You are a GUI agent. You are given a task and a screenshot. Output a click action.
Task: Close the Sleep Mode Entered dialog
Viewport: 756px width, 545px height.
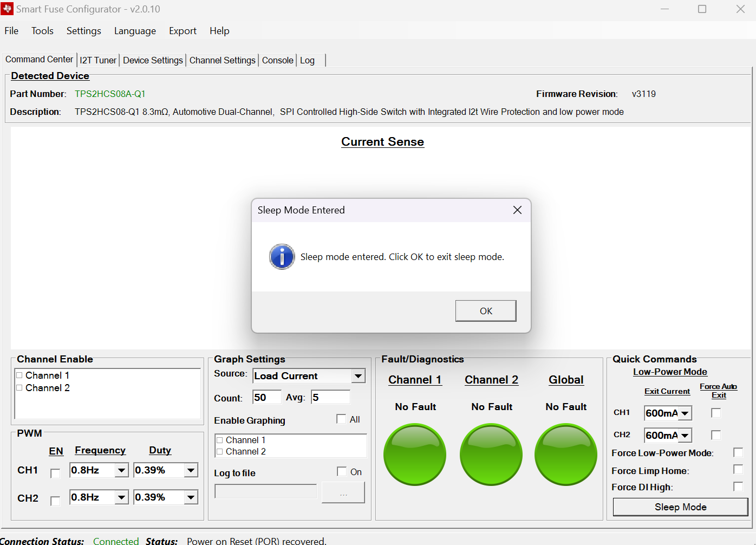[517, 210]
